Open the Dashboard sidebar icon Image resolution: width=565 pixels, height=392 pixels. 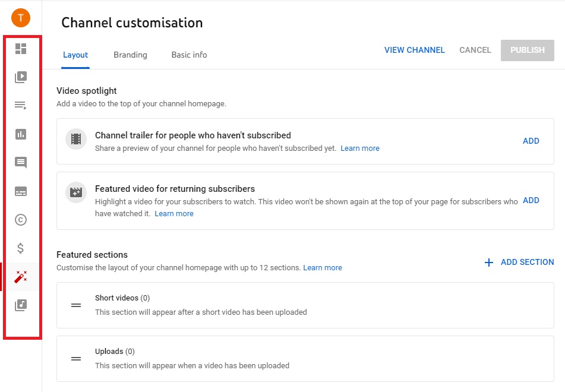21,49
